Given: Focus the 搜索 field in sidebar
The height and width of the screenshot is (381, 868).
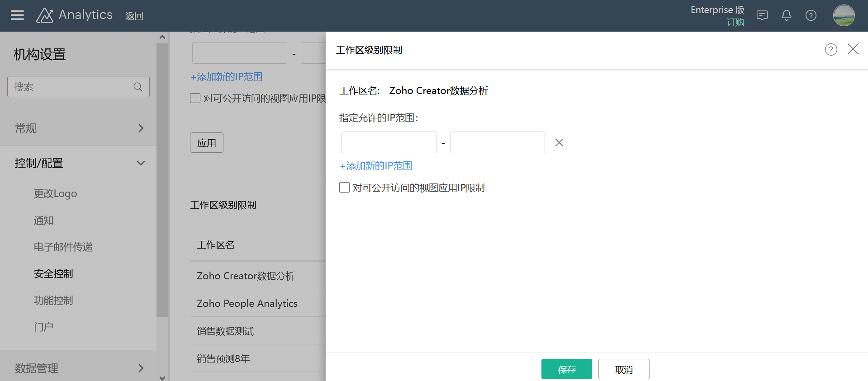Looking at the screenshot, I should [x=78, y=86].
